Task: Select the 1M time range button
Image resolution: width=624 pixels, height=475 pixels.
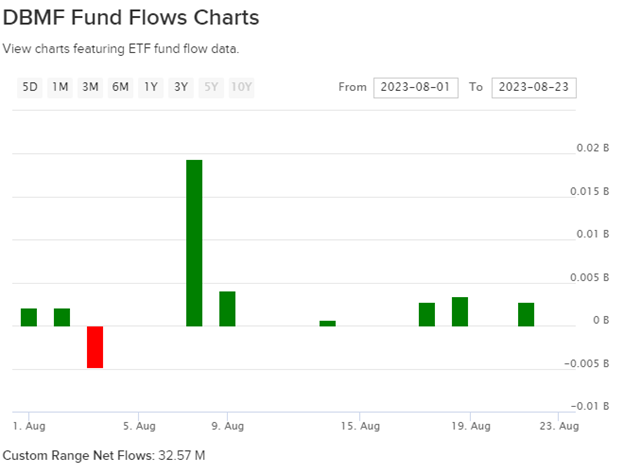Action: coord(60,87)
